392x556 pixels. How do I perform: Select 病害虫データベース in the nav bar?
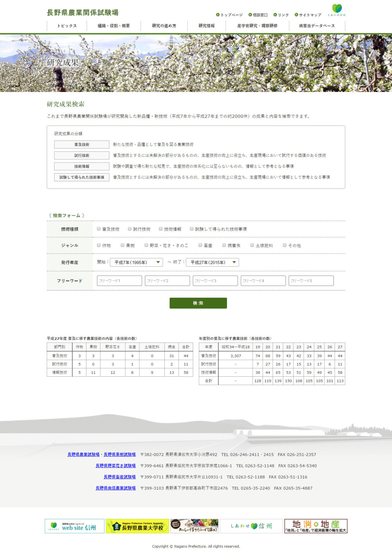coord(317,26)
